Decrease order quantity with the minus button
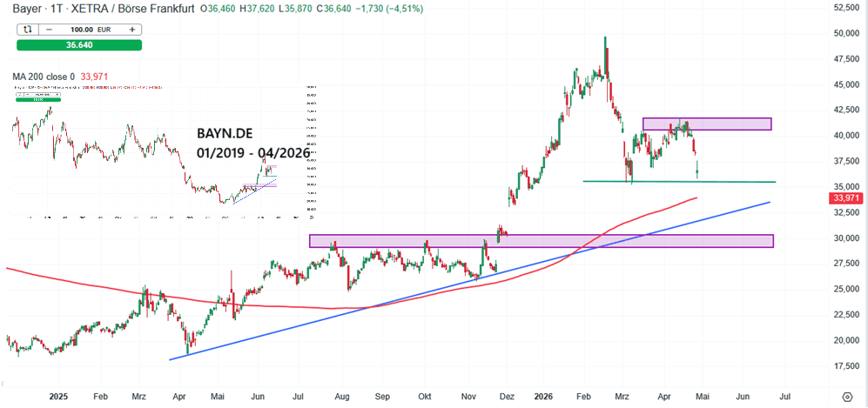 pyautogui.click(x=49, y=30)
